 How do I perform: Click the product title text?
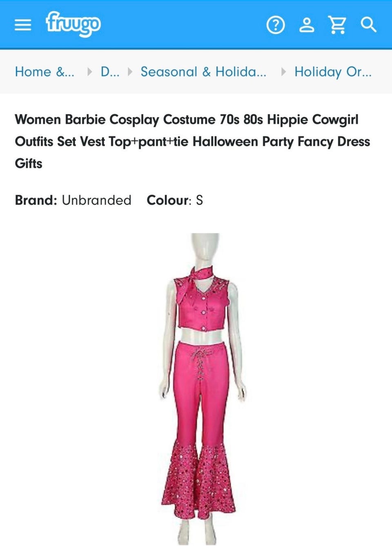click(192, 141)
